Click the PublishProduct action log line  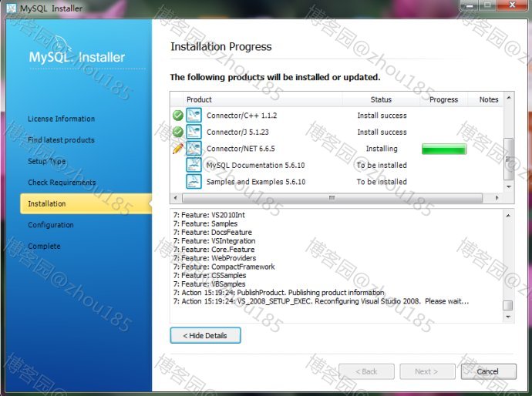(x=279, y=293)
